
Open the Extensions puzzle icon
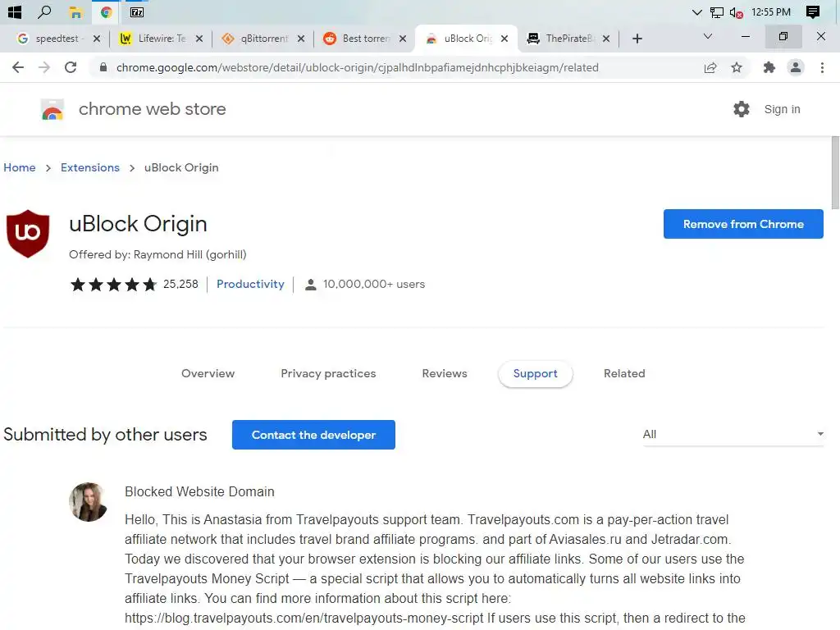pos(769,67)
